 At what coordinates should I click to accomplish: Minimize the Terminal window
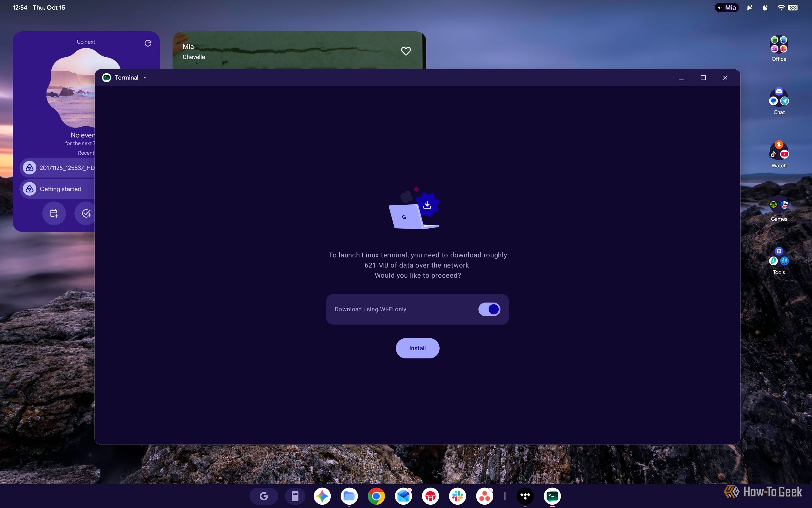pos(681,78)
